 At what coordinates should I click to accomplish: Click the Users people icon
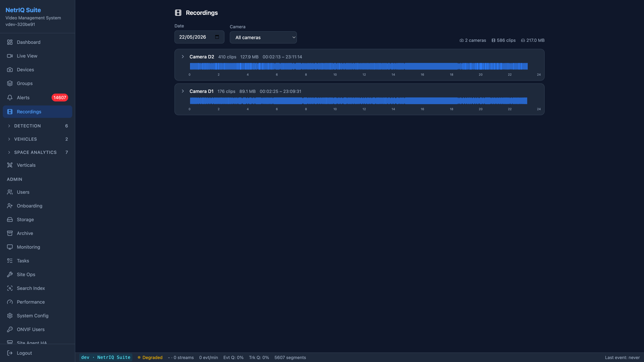click(10, 192)
